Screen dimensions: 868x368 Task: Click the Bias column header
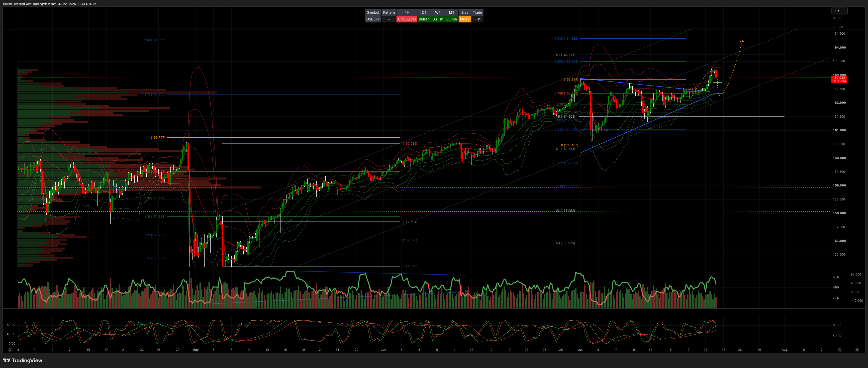click(x=465, y=12)
